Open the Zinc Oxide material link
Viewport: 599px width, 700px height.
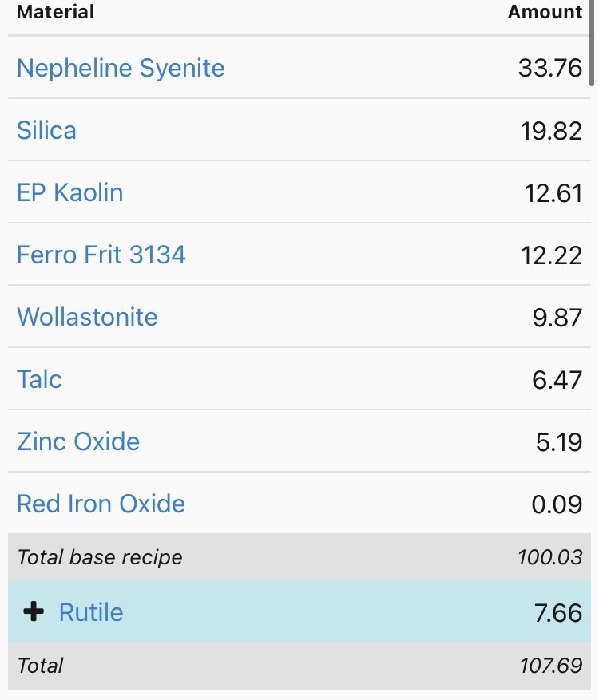(x=78, y=441)
